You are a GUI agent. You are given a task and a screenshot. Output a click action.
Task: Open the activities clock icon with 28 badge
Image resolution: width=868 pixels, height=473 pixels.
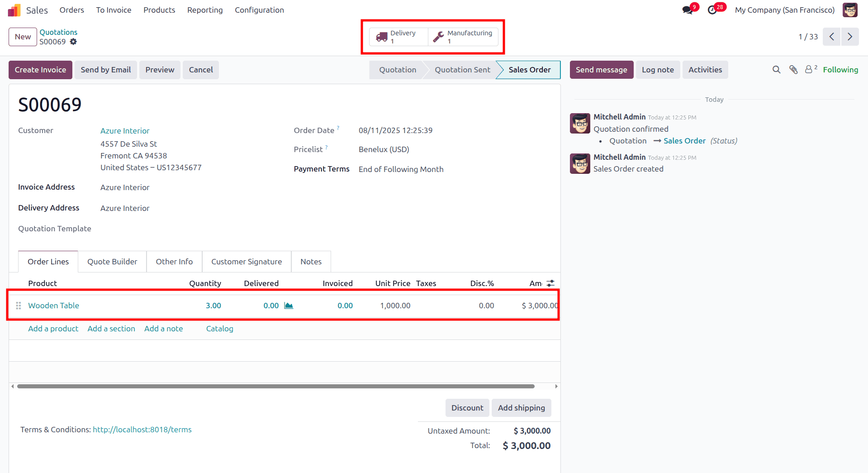(x=713, y=10)
